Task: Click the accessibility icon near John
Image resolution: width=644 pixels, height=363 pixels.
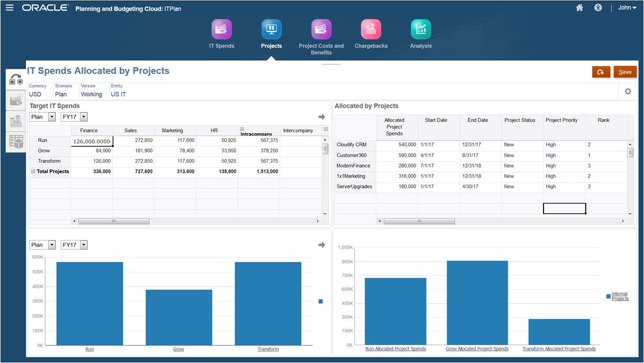Action: [x=598, y=8]
